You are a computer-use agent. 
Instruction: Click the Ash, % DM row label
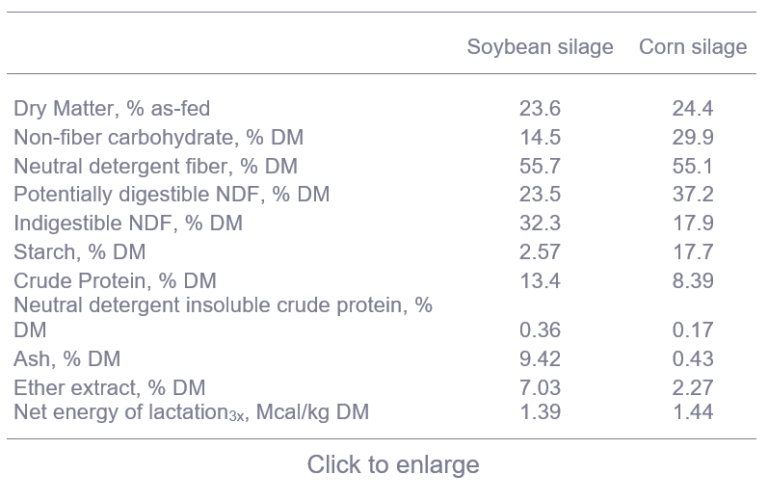point(67,359)
